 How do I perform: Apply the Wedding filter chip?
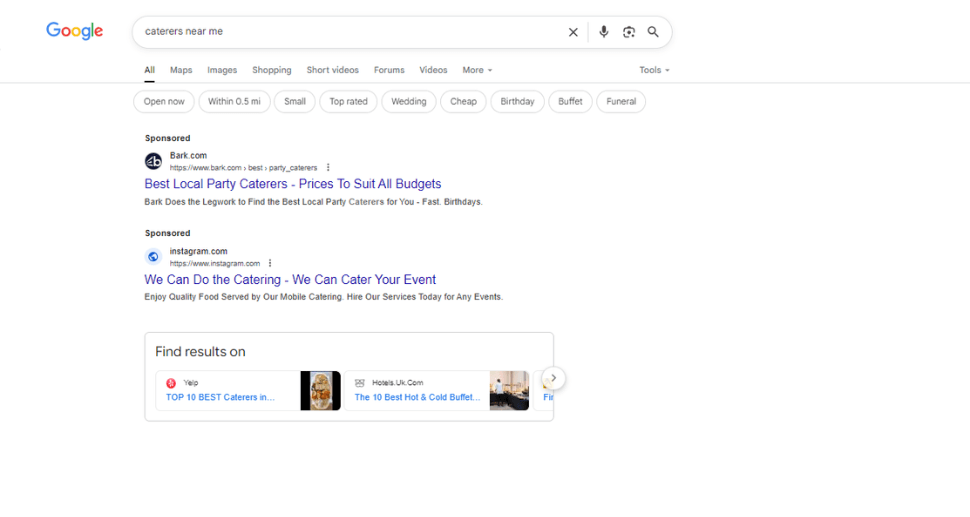point(409,101)
